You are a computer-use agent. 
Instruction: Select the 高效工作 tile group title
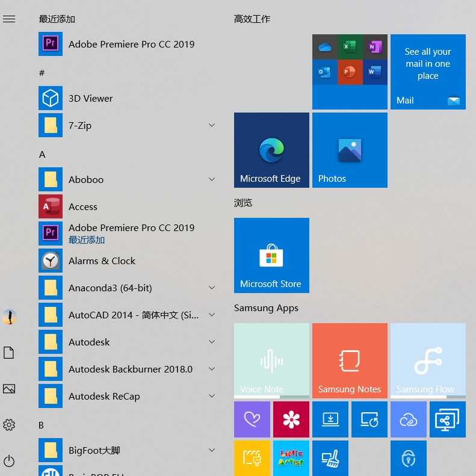252,19
